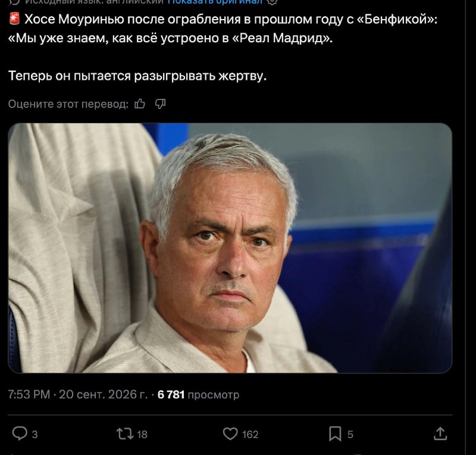Screen dimensions: 476x455
Task: Open the 6 781 просмотр view stats
Action: pos(198,394)
